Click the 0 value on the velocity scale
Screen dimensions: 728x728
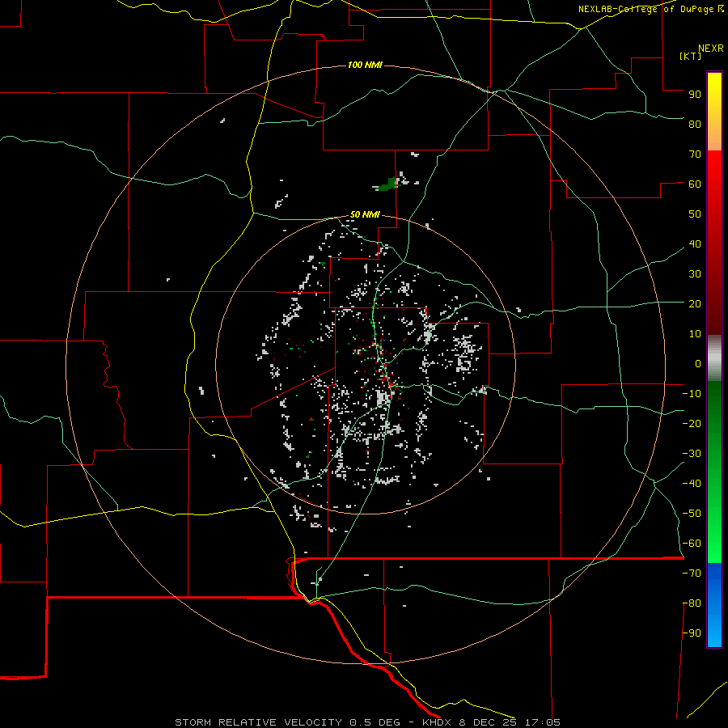pyautogui.click(x=698, y=363)
